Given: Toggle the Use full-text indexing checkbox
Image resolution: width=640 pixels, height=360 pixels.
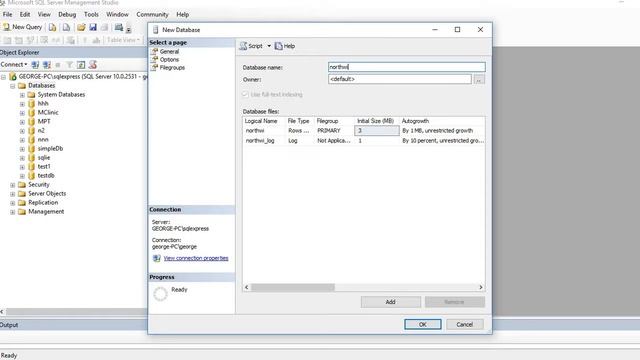Looking at the screenshot, I should (245, 95).
